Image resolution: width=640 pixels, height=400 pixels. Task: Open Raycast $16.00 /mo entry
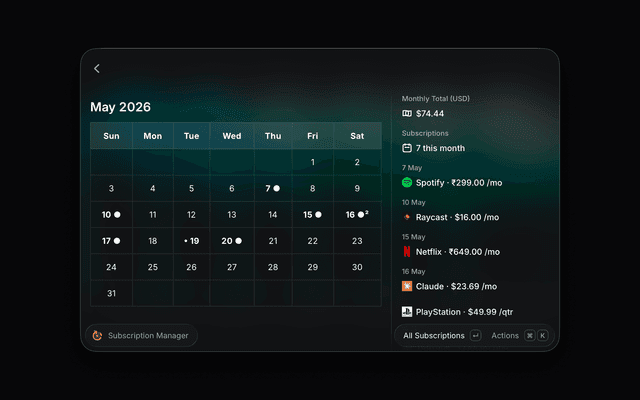[x=450, y=217]
